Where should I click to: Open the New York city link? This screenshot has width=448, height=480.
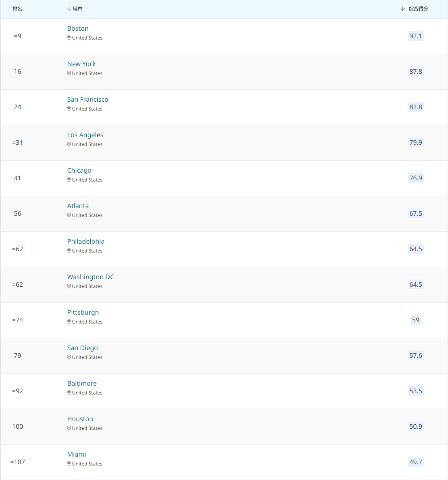point(81,64)
